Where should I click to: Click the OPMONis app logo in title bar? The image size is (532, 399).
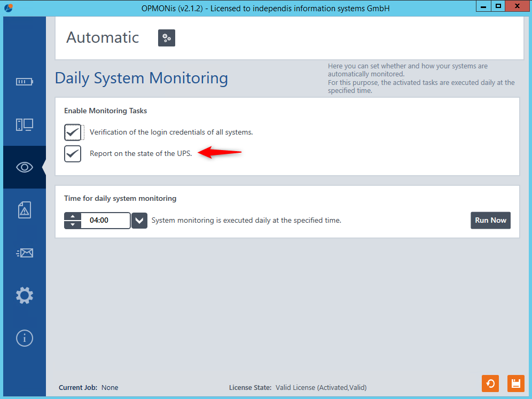pos(9,7)
